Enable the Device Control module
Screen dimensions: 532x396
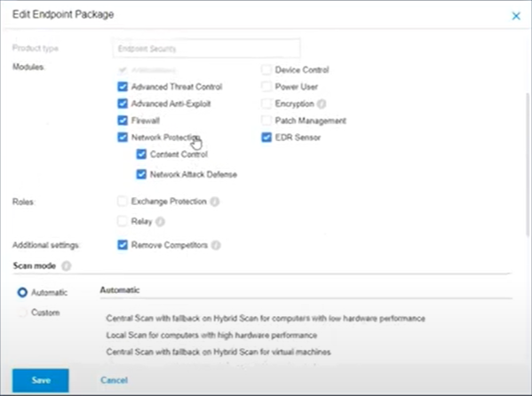[x=266, y=69]
